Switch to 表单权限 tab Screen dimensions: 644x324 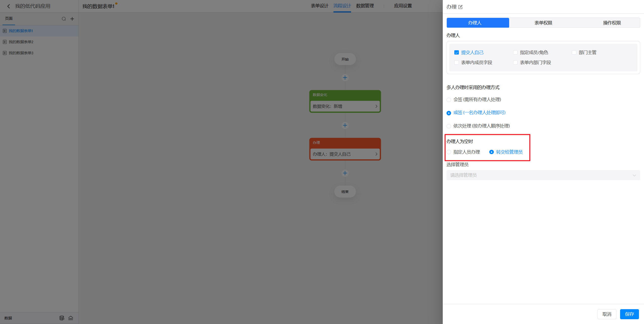(543, 23)
